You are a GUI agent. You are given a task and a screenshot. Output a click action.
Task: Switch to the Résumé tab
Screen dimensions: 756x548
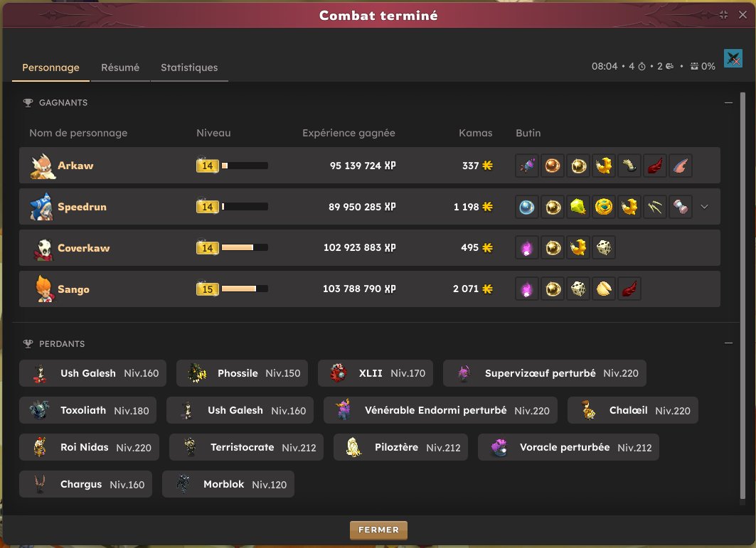coord(120,68)
